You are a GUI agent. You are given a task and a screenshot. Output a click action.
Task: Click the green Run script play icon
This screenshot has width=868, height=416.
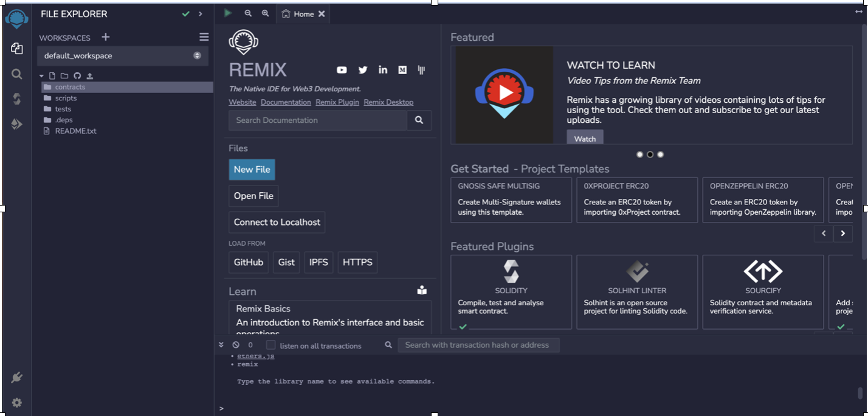[x=228, y=13]
